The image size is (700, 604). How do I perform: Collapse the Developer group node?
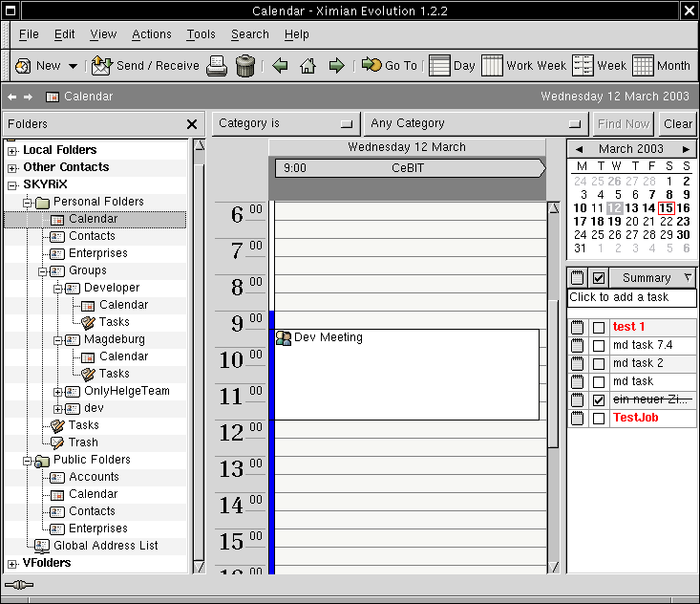click(x=57, y=289)
